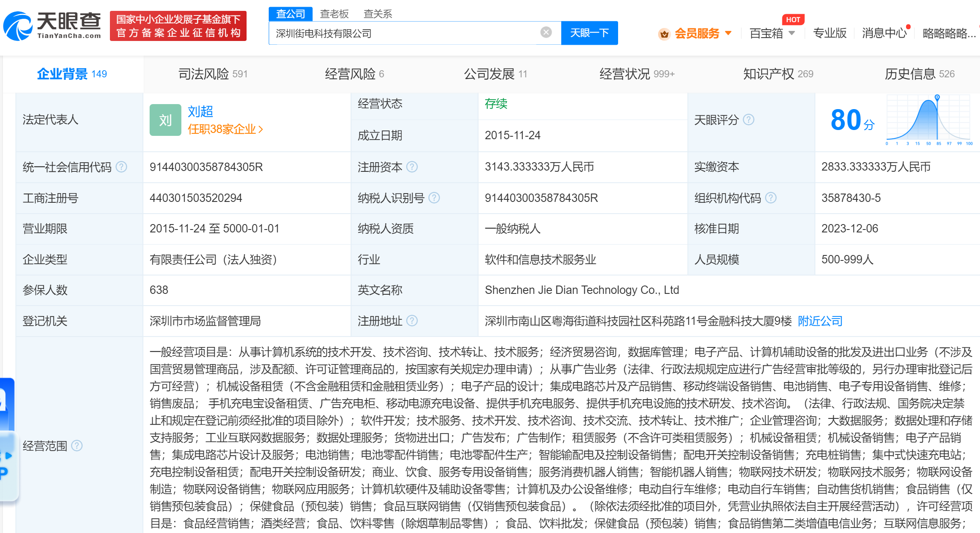Open help icon next to 天眼评分

pyautogui.click(x=749, y=120)
